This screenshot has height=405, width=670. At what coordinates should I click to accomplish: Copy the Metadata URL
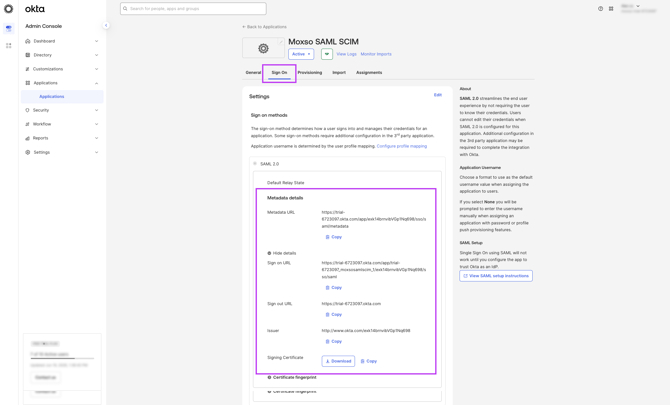point(334,237)
